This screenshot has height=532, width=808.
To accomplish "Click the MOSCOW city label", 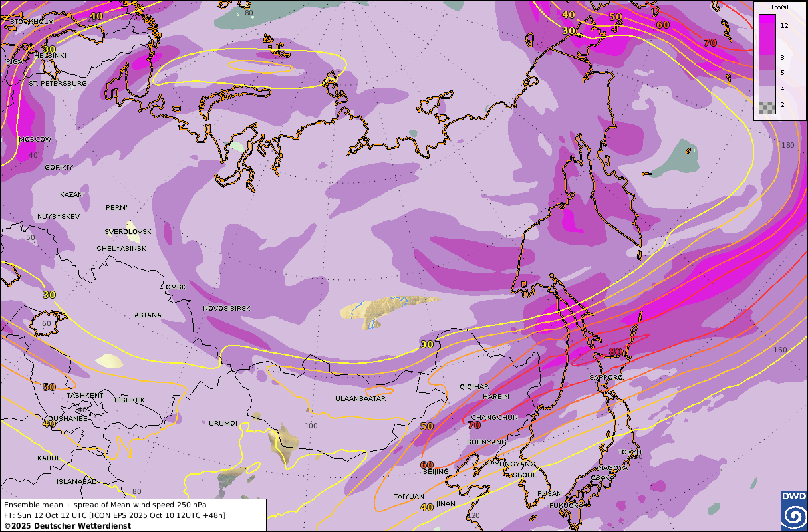I will [35, 139].
